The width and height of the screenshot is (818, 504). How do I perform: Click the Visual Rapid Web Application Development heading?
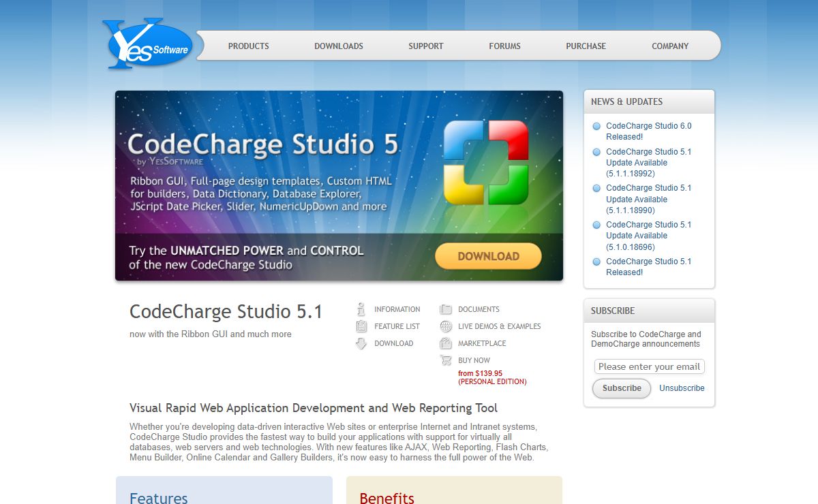pyautogui.click(x=314, y=408)
